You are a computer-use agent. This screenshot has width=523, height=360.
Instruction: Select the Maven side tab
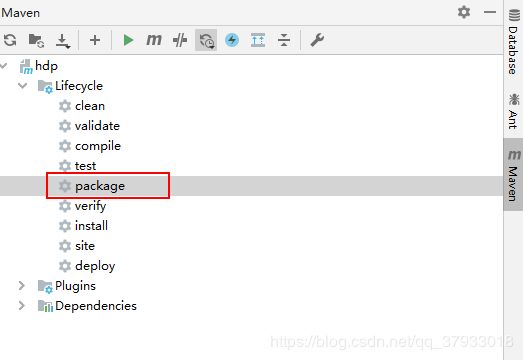pyautogui.click(x=513, y=175)
